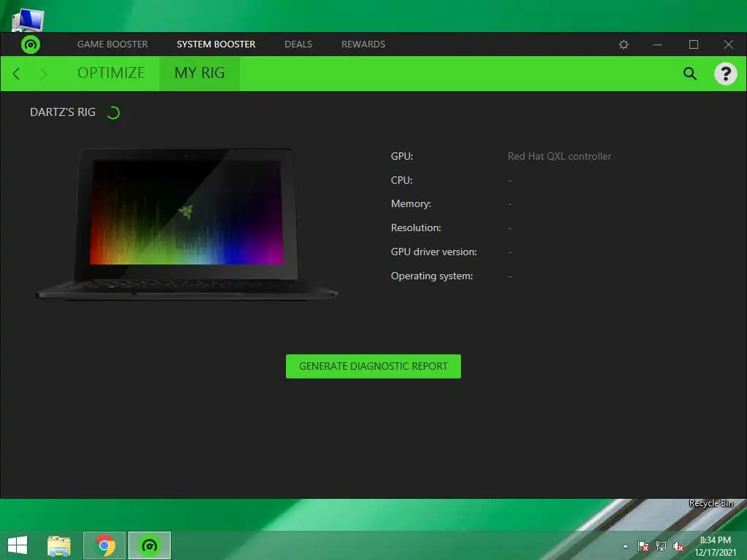Click the CPU: label
The width and height of the screenshot is (747, 560).
401,180
